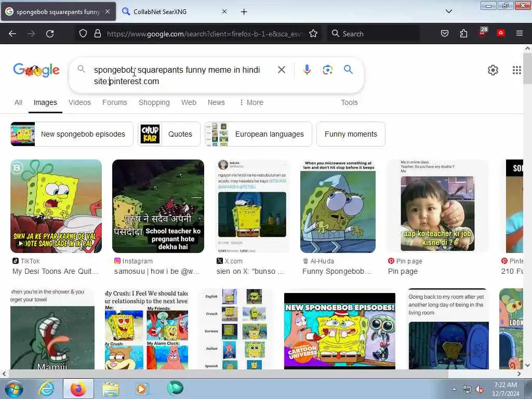Viewport: 532px width, 399px height.
Task: Switch to the All results tab
Action: pos(18,102)
